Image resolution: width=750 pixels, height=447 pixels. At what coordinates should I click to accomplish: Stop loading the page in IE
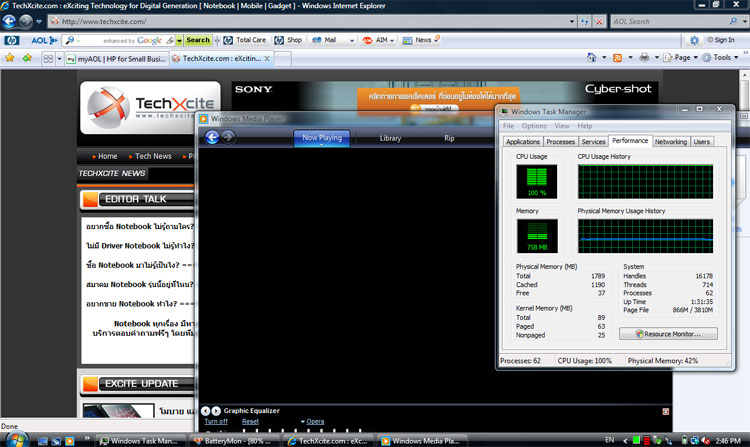[599, 22]
